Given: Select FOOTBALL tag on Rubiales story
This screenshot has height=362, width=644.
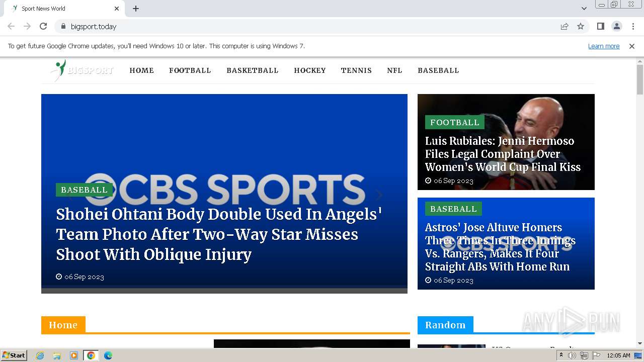Looking at the screenshot, I should click(455, 122).
